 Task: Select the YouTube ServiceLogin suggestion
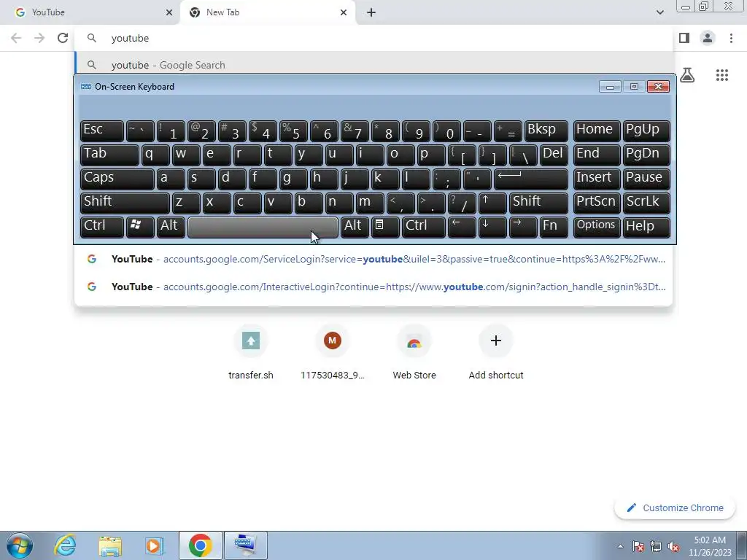coord(373,259)
